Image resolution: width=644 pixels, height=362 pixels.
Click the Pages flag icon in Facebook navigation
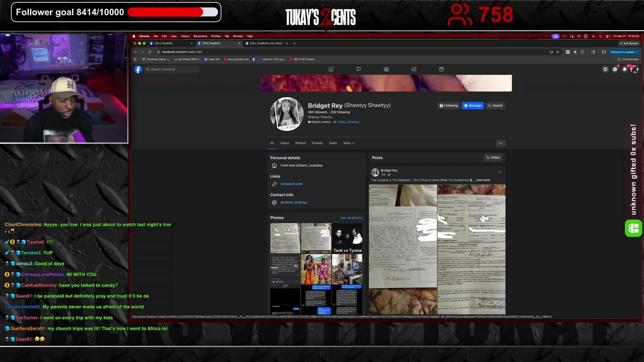pos(358,69)
